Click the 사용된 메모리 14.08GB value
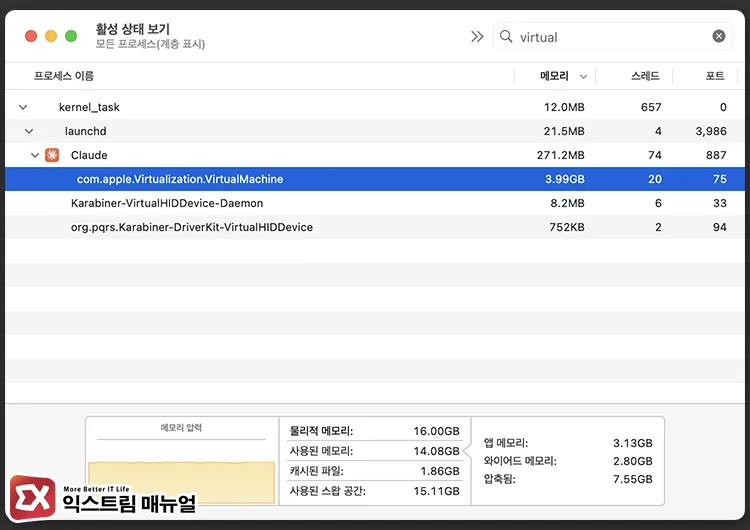The height and width of the screenshot is (530, 750). point(436,451)
